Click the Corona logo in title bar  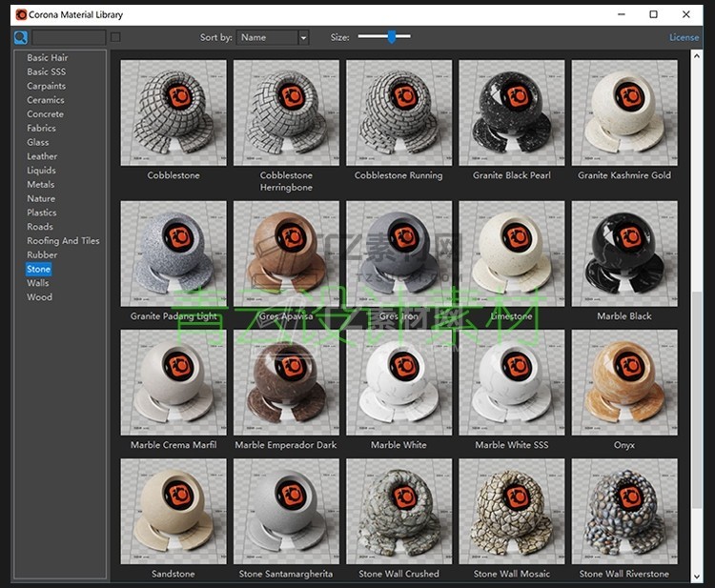(21, 14)
